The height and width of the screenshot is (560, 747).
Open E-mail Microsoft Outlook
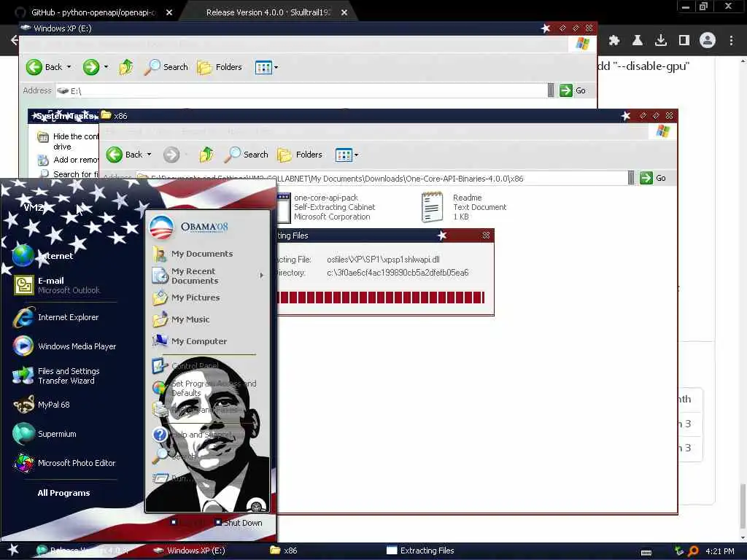57,285
